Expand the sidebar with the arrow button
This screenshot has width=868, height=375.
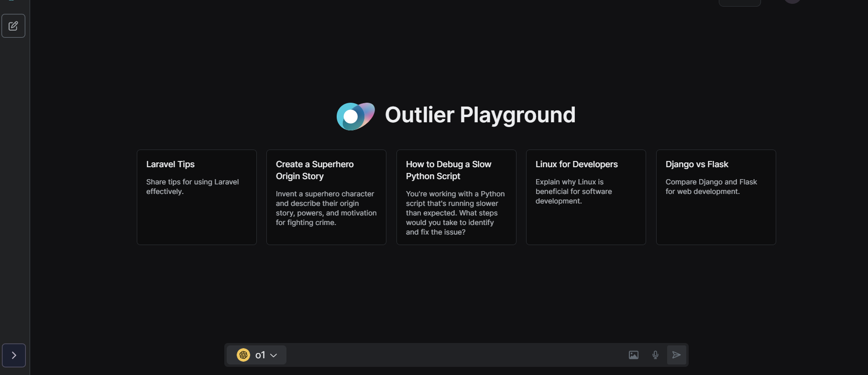click(14, 355)
